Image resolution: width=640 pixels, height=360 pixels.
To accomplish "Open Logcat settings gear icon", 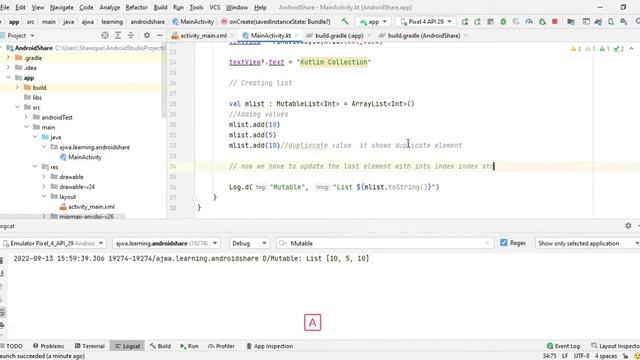I will tap(628, 225).
